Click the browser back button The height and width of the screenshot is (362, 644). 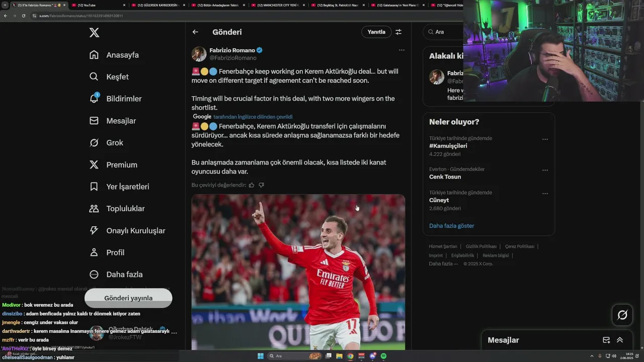[x=6, y=16]
